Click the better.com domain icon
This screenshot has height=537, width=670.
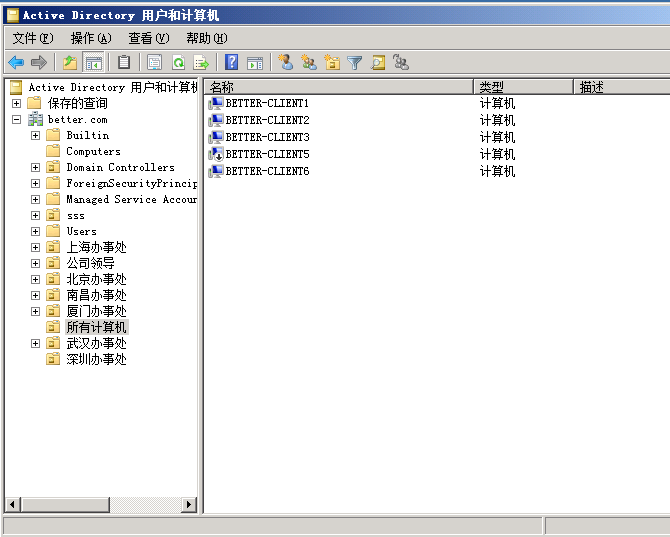35,119
